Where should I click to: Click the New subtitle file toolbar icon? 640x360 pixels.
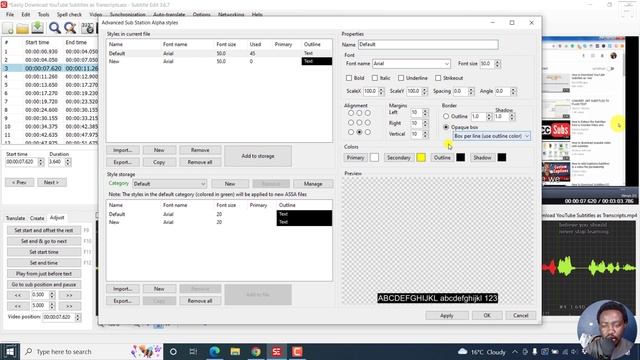8,28
